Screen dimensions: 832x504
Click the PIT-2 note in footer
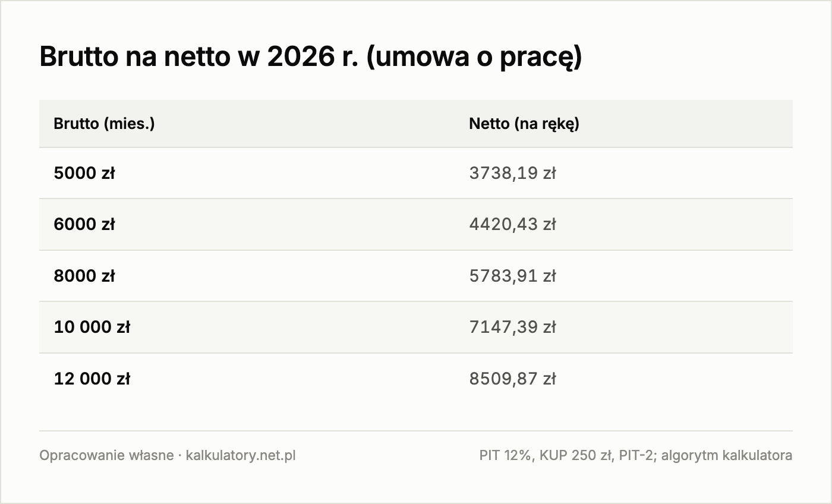click(x=637, y=455)
